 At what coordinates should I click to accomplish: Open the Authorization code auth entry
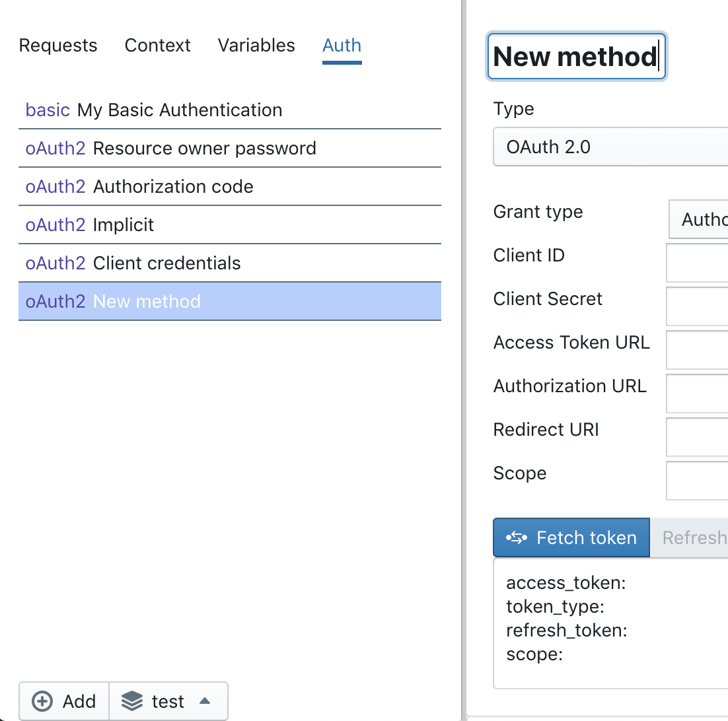(173, 186)
